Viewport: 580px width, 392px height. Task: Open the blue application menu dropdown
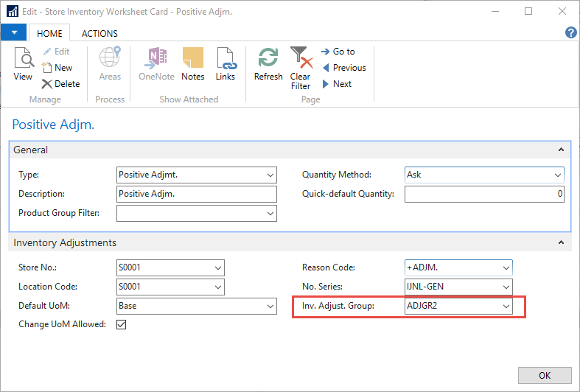pos(14,32)
